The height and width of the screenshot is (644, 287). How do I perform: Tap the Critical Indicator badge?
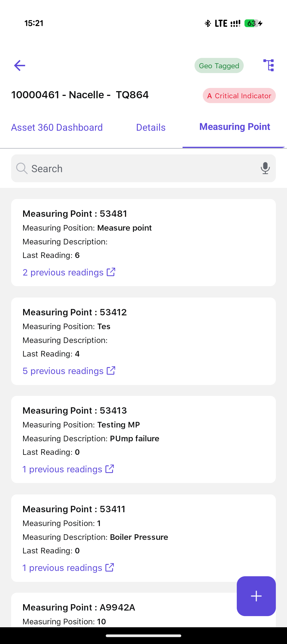pyautogui.click(x=239, y=96)
